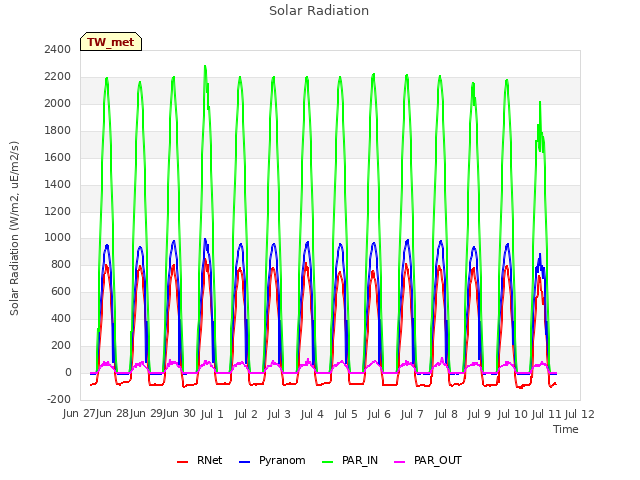Click the -200 y-axis tick label
The image size is (640, 480).
[x=59, y=399]
